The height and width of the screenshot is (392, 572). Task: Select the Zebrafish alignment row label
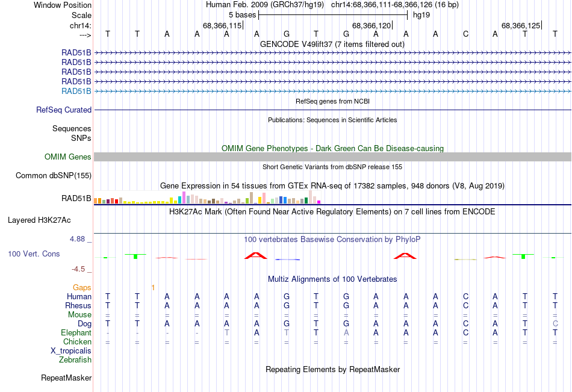click(75, 359)
